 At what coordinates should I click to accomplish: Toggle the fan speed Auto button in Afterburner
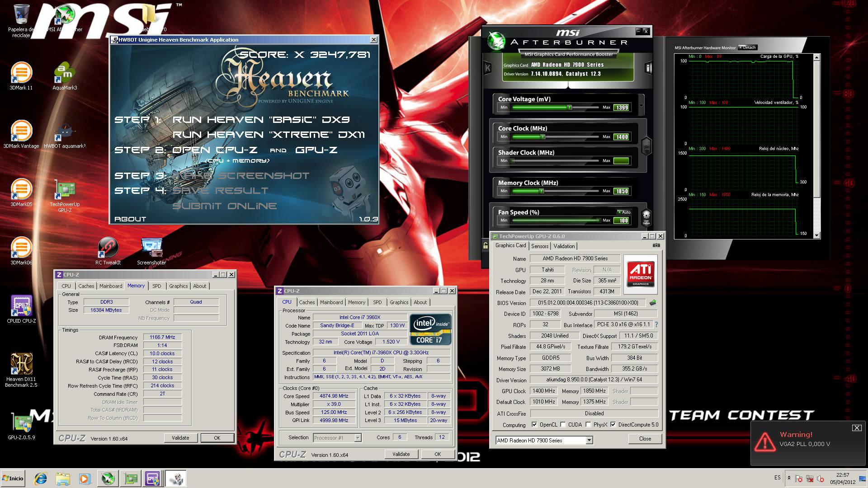click(x=624, y=212)
